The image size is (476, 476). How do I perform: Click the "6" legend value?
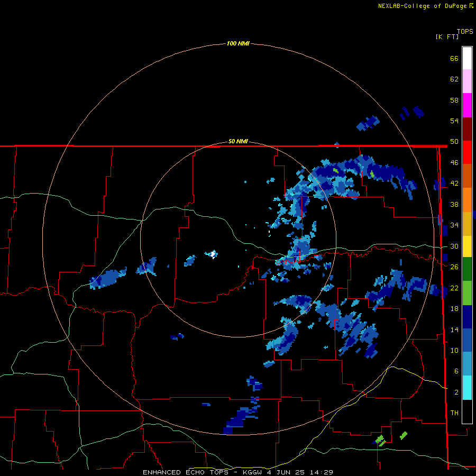point(456,371)
